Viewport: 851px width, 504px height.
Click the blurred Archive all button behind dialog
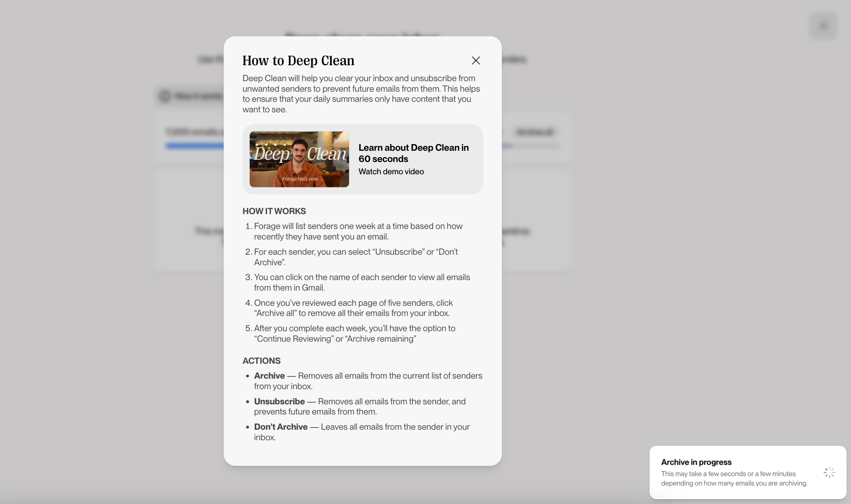[x=535, y=132]
